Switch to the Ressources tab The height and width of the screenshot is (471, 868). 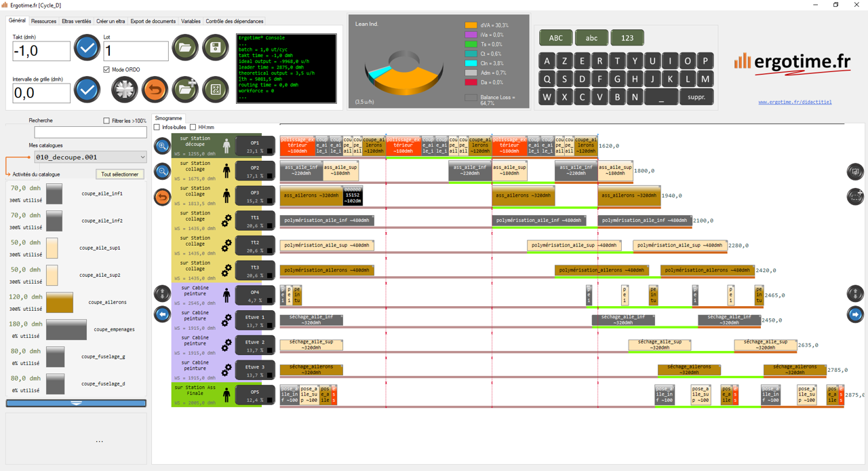[43, 21]
